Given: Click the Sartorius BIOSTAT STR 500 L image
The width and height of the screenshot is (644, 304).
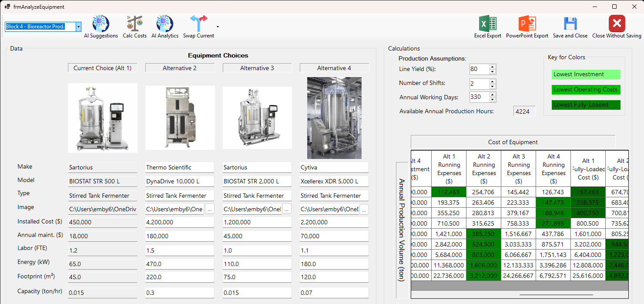Looking at the screenshot, I should coord(103,118).
